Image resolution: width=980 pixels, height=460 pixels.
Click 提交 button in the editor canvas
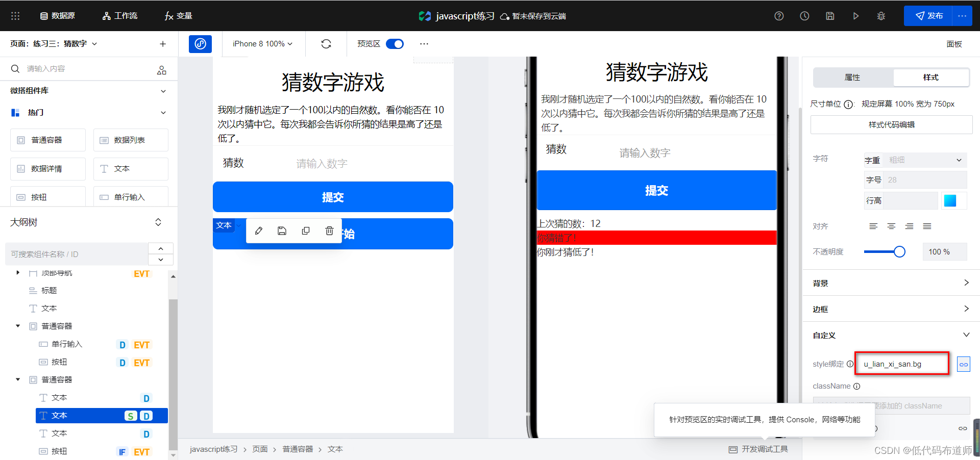(x=333, y=197)
